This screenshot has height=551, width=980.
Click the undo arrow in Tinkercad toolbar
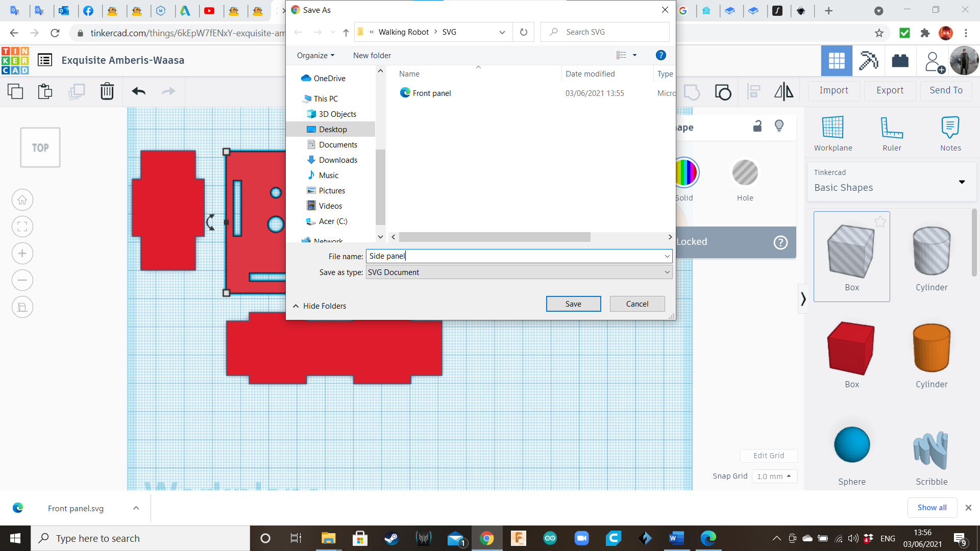click(138, 91)
